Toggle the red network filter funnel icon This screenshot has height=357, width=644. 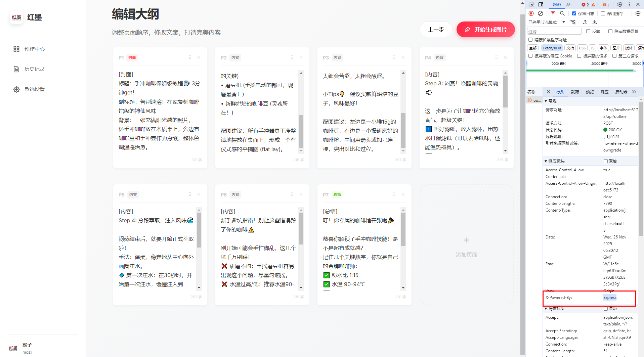(x=553, y=13)
